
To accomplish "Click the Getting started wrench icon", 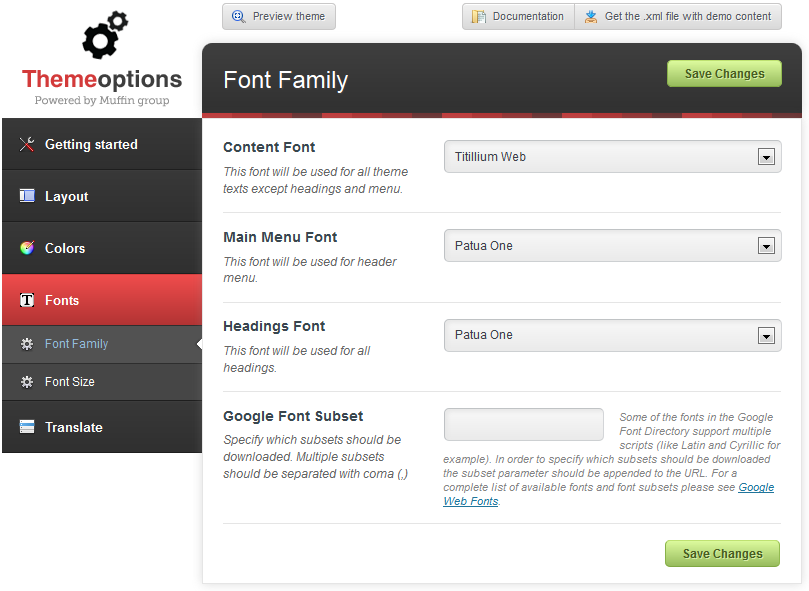I will pyautogui.click(x=27, y=144).
